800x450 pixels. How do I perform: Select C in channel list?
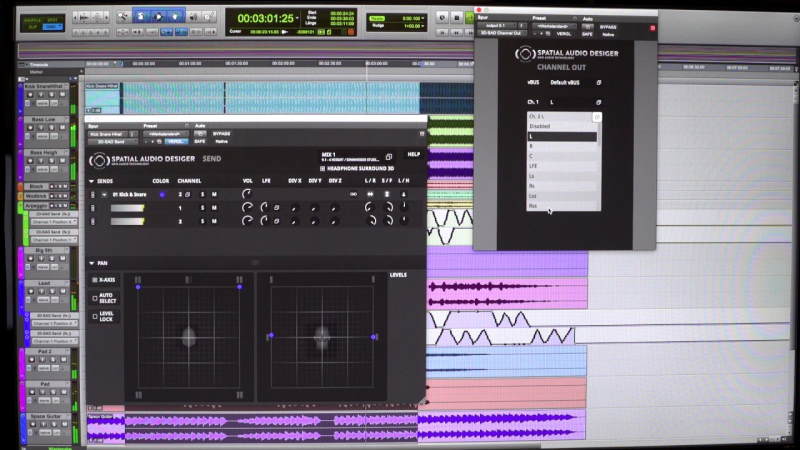[x=561, y=156]
